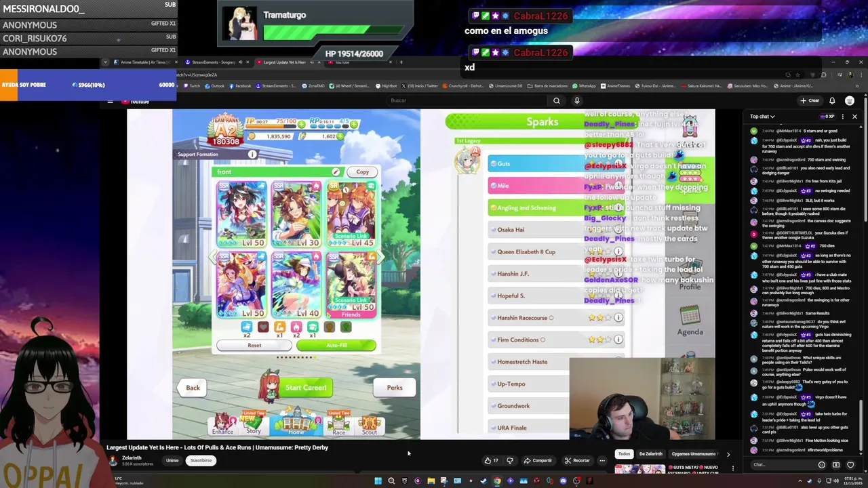Reset the support formation
Image resolution: width=868 pixels, height=488 pixels.
click(254, 345)
